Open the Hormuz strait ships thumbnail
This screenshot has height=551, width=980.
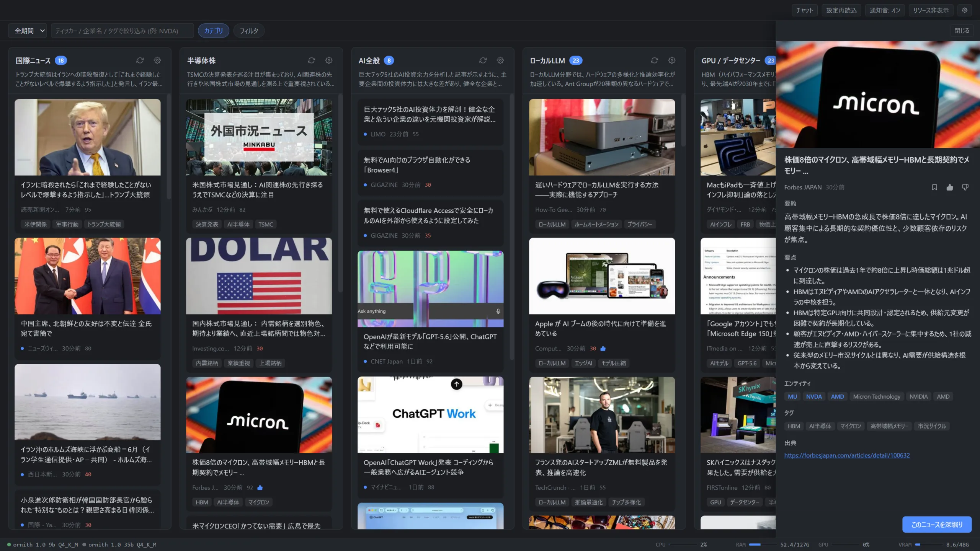pos(88,402)
